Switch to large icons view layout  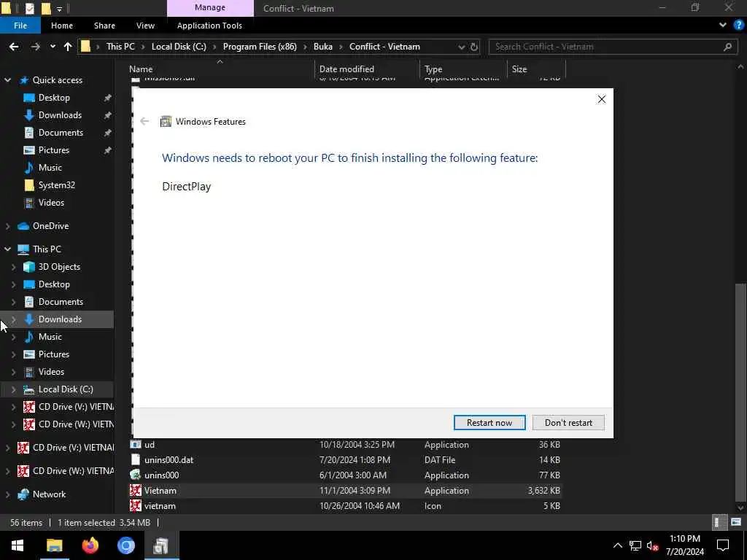pyautogui.click(x=736, y=522)
